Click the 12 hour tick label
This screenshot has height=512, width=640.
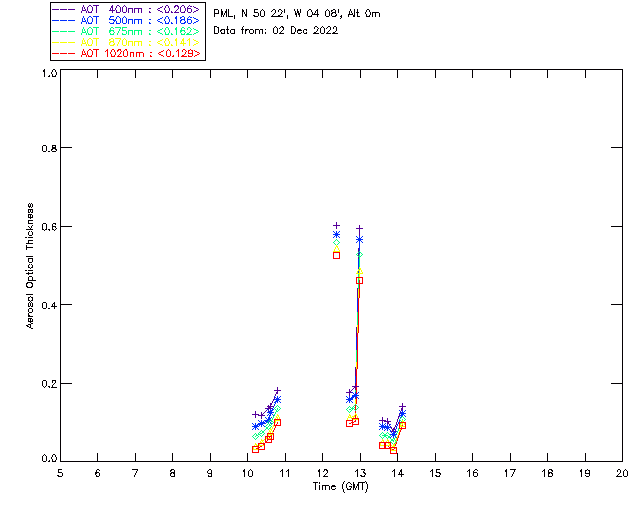[322, 473]
